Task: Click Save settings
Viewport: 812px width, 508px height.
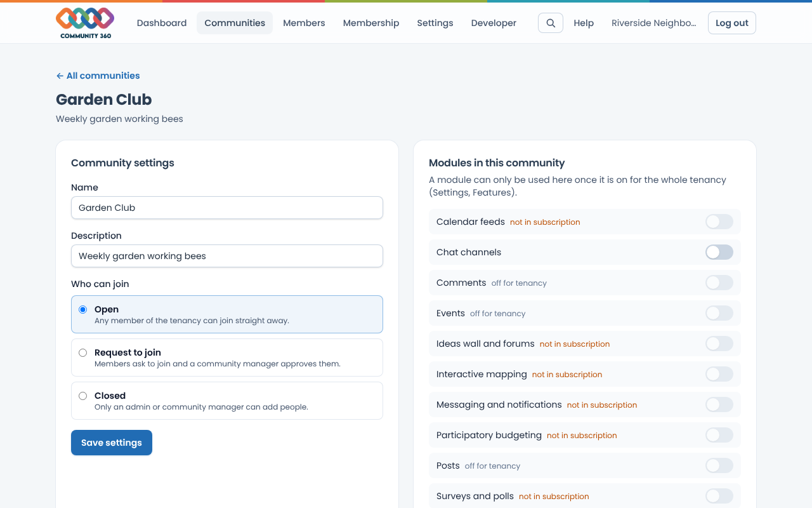Action: tap(112, 443)
